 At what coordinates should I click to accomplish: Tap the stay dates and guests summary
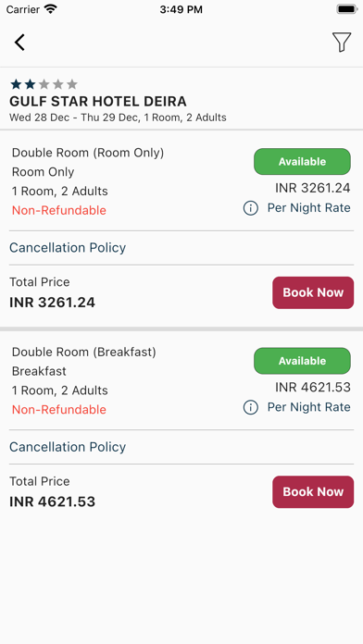(118, 118)
